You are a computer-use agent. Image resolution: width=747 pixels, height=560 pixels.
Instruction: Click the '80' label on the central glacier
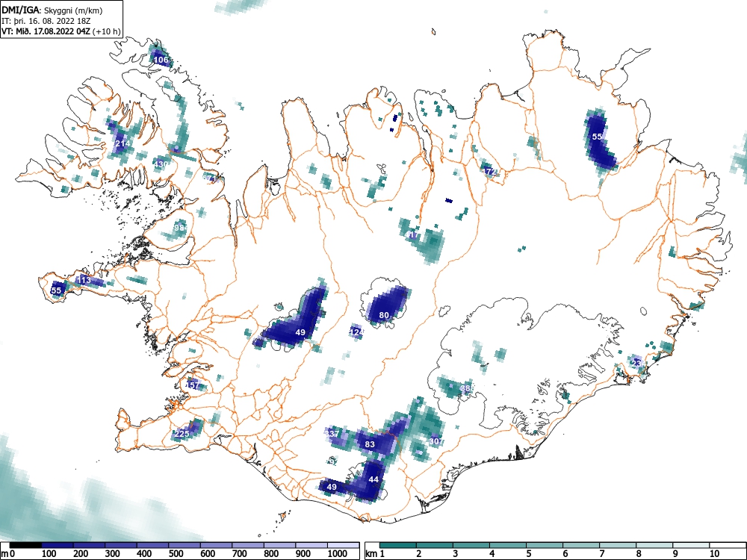pos(384,315)
